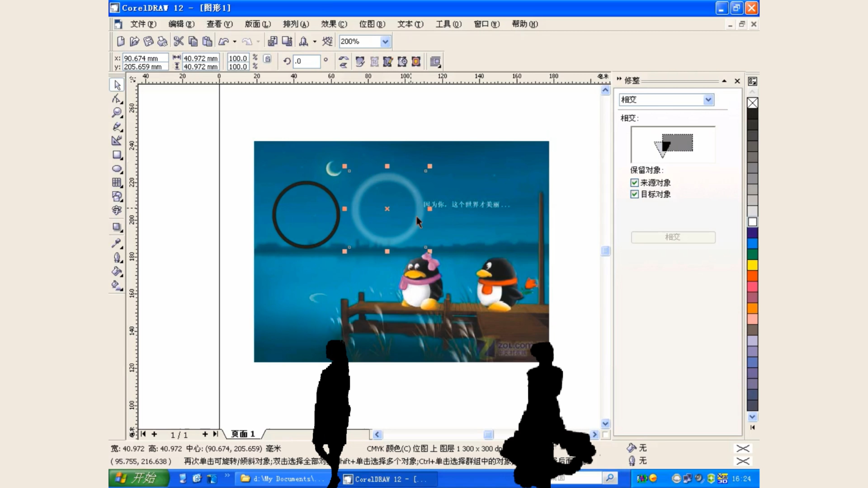Close the 修整 docker panel
Viewport: 868px width, 488px height.
[737, 81]
